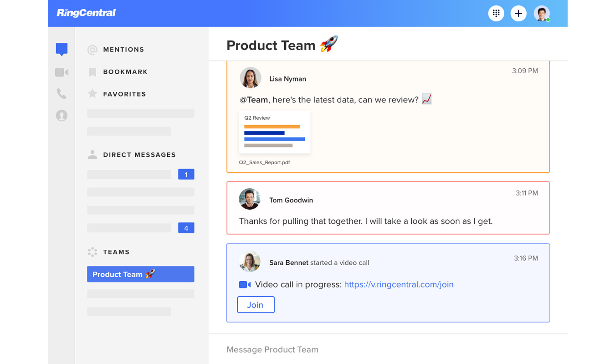
Task: Click the Product Team conversation title
Action: click(282, 45)
